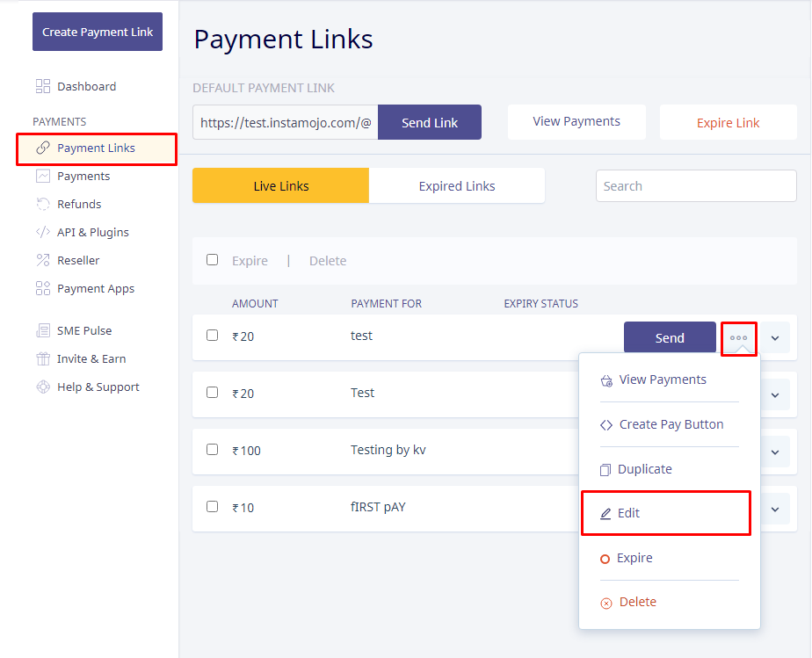Screen dimensions: 812x658
Task: Expand the chevron on Testing by kv row
Action: click(774, 452)
